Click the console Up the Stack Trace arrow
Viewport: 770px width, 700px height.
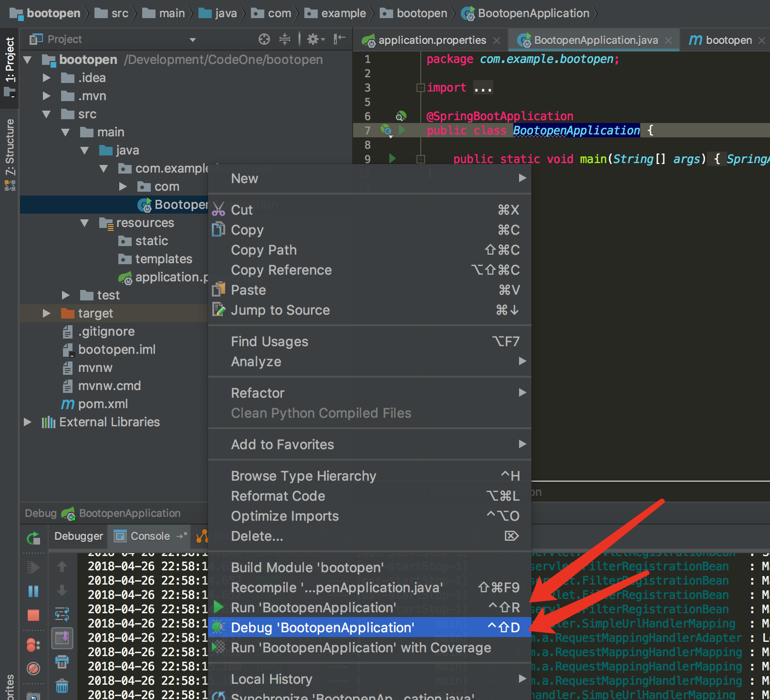click(62, 566)
